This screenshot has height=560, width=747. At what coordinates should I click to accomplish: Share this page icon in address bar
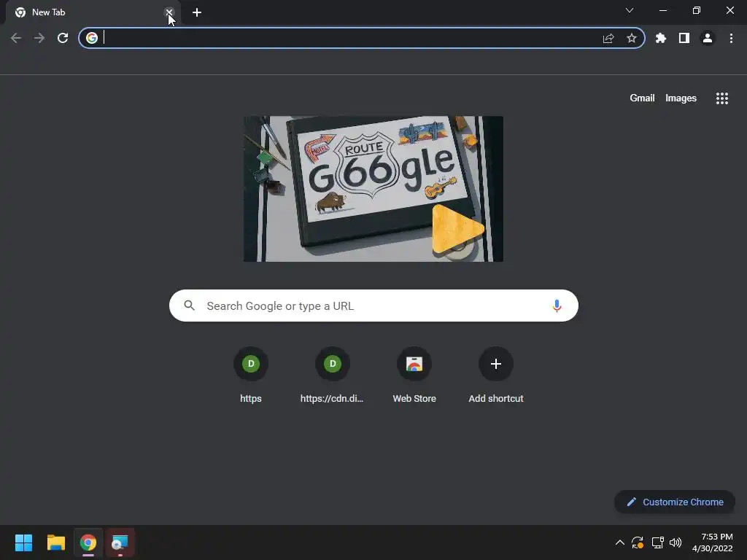pyautogui.click(x=608, y=38)
